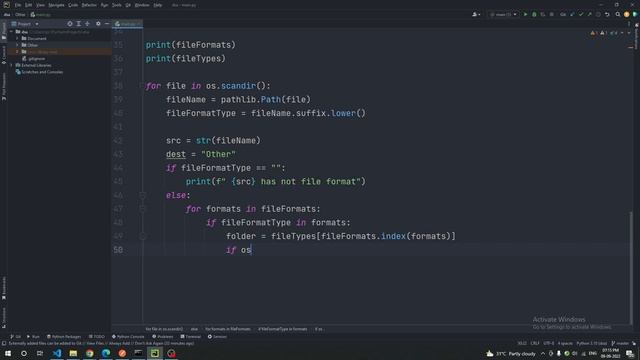Click the master Git branch widget
Image resolution: width=640 pixels, height=360 pixels.
(620, 343)
